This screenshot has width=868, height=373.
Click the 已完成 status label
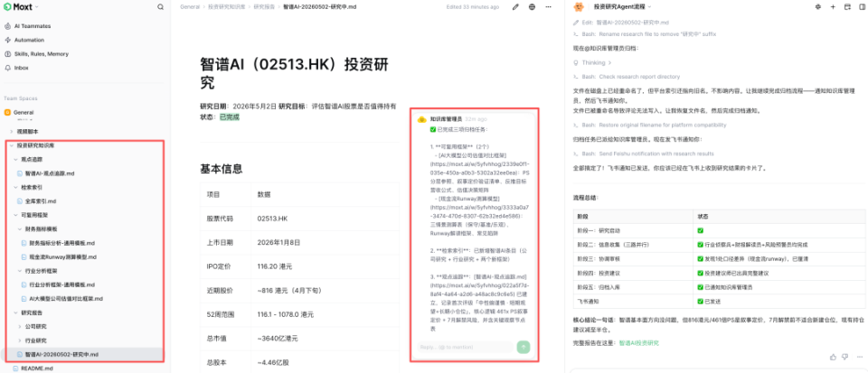point(230,117)
